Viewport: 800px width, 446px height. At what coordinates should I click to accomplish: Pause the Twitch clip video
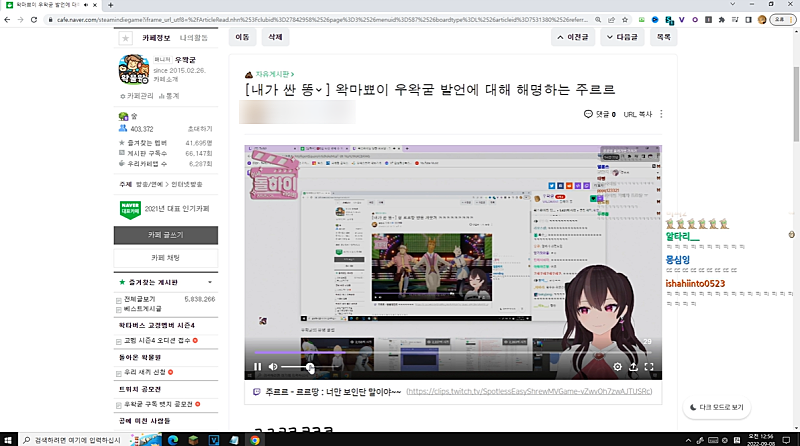click(257, 367)
